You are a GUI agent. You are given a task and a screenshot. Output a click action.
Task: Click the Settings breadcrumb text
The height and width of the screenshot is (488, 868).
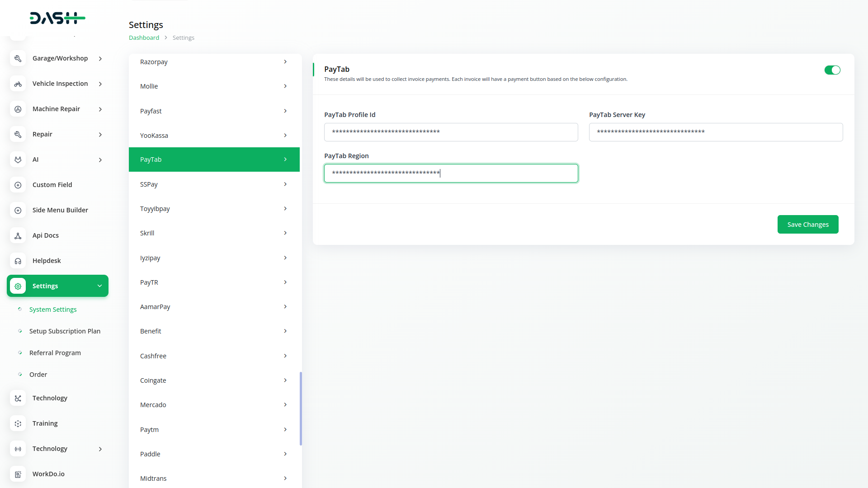pyautogui.click(x=184, y=38)
